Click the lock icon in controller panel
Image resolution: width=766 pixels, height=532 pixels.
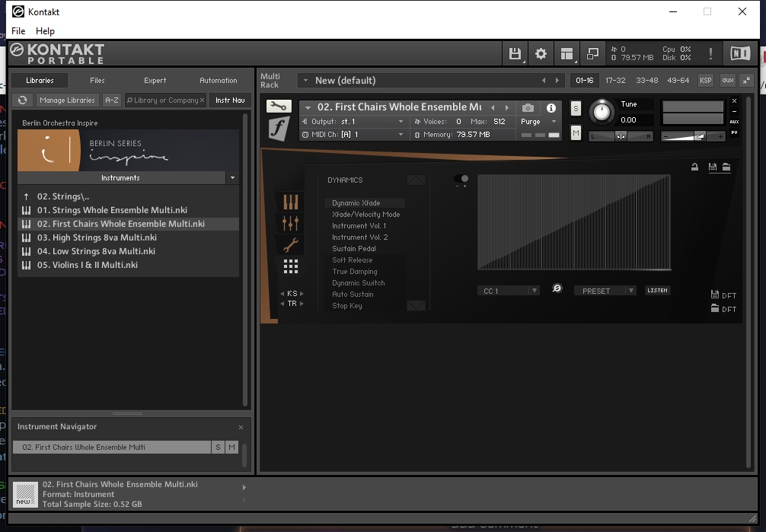(x=694, y=167)
